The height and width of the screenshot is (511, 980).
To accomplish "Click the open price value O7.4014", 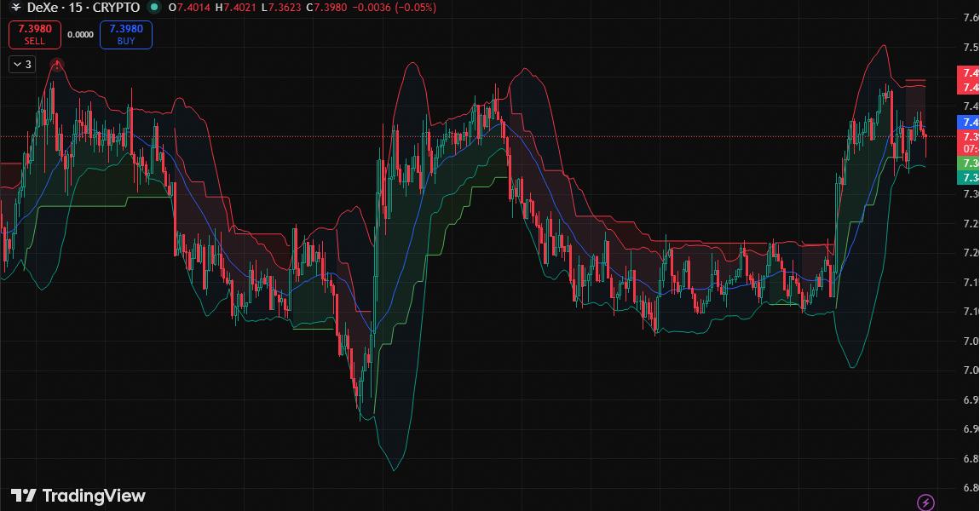I will click(x=187, y=8).
